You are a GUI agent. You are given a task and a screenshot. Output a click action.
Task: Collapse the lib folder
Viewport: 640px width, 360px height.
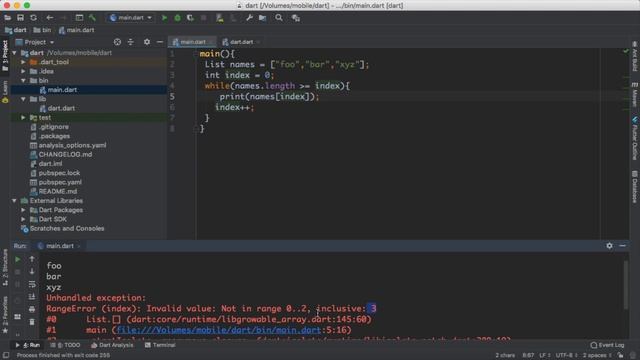click(23, 99)
